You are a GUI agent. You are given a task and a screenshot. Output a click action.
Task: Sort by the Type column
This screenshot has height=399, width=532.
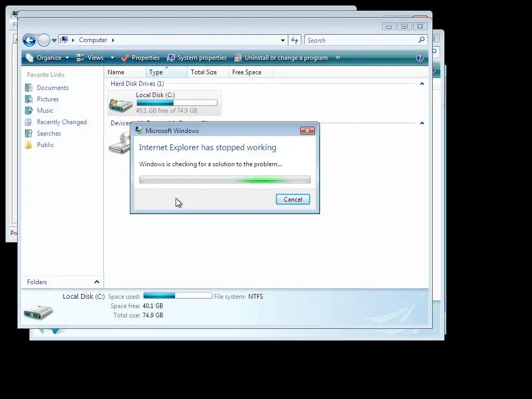click(x=167, y=72)
